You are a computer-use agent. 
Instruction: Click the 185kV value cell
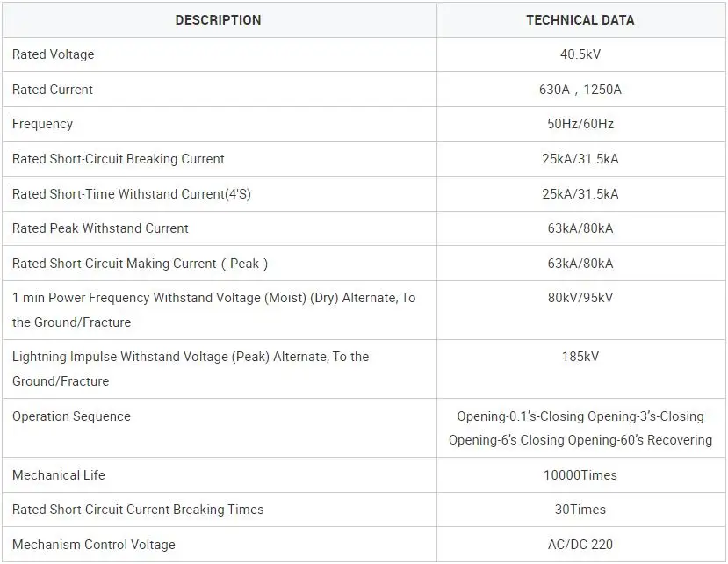580,357
